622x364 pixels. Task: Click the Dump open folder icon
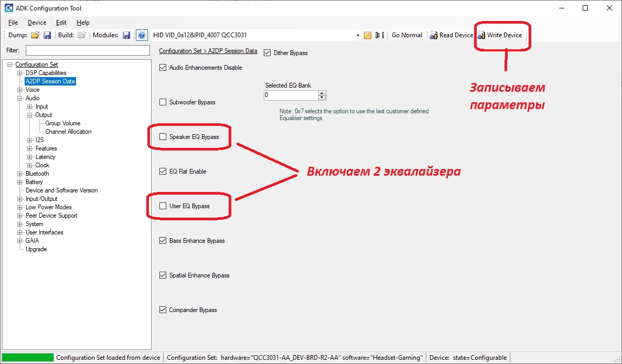click(35, 35)
